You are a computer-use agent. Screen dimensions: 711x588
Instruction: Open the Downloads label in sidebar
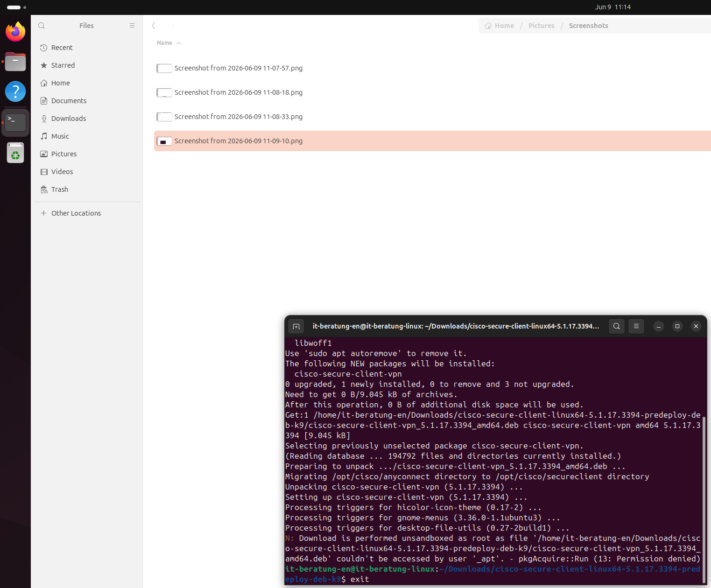pyautogui.click(x=69, y=119)
